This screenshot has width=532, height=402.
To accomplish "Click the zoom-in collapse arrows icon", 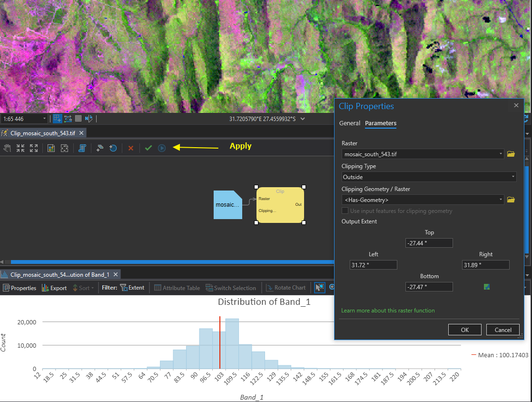I will click(x=20, y=148).
